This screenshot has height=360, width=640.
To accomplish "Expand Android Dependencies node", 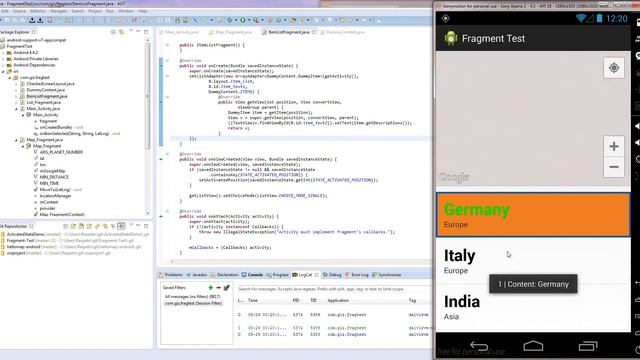I will 3,65.
